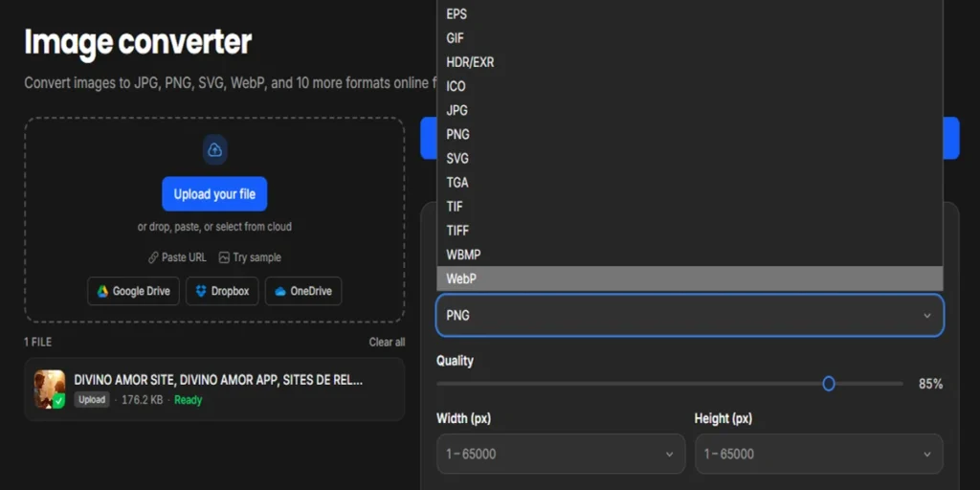Image resolution: width=980 pixels, height=490 pixels.
Task: Click the Ready status text
Action: tap(189, 400)
